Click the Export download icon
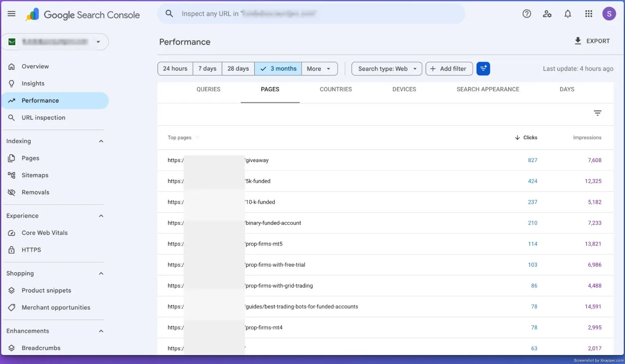This screenshot has width=625, height=364. pos(578,41)
